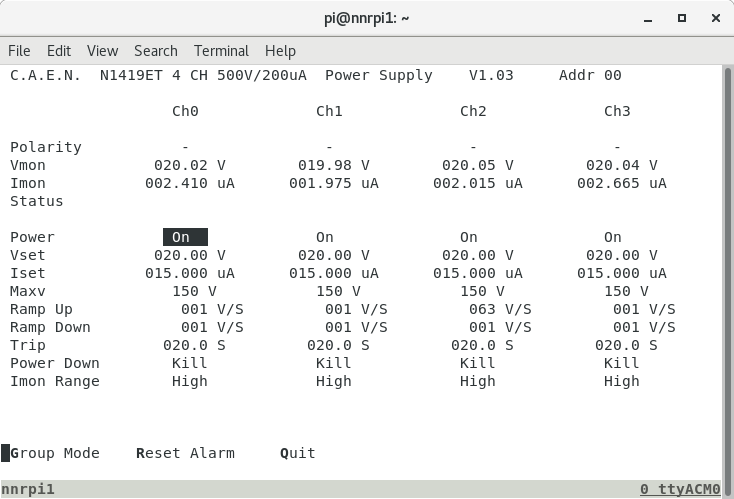The width and height of the screenshot is (734, 499).
Task: Click Ch3 Vmon reading 020.04 V
Action: [622, 165]
